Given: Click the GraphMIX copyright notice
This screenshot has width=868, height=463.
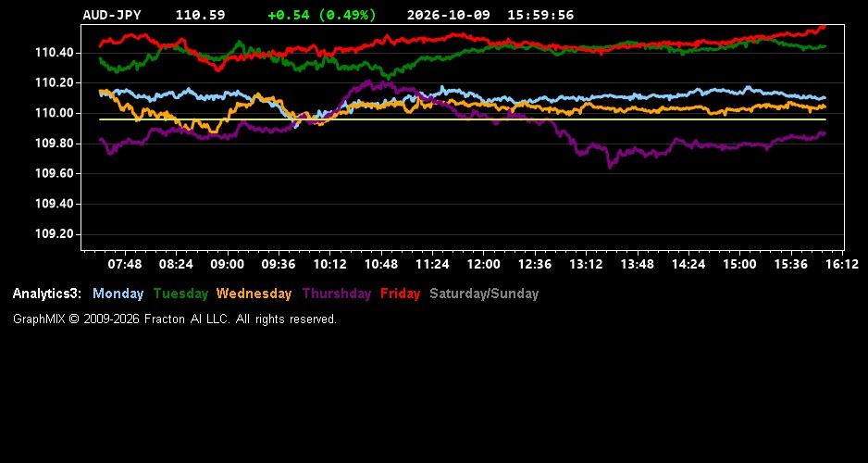Looking at the screenshot, I should (175, 319).
